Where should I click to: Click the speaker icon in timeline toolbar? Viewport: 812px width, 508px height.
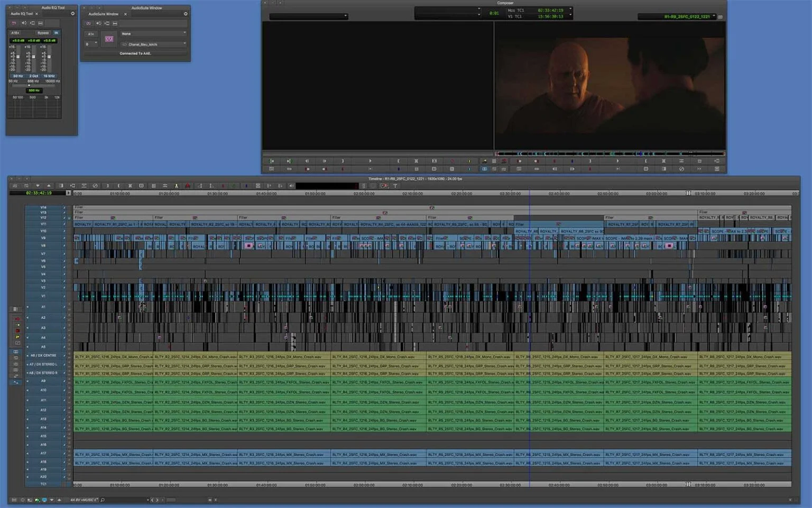click(x=291, y=186)
